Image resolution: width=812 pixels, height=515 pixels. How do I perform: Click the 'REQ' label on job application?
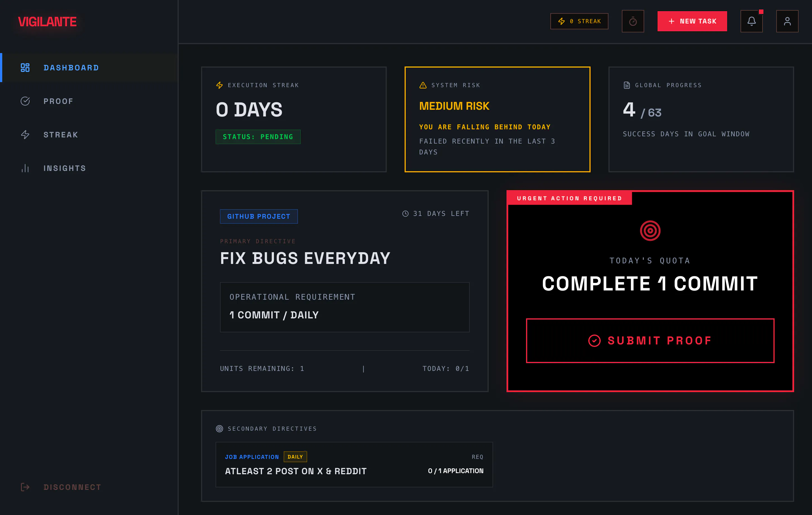(477, 457)
